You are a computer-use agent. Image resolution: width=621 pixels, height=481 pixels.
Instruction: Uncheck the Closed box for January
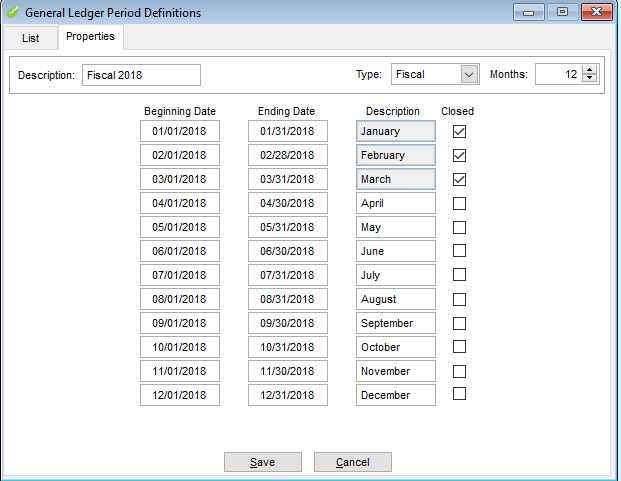pos(459,131)
